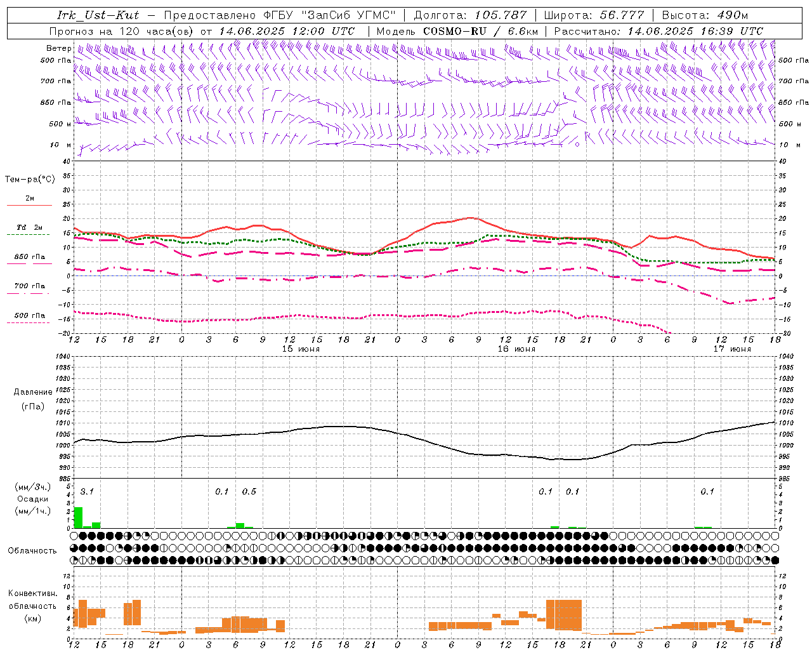Select calculation time 14.06.2025 16:39 UTC

[695, 31]
